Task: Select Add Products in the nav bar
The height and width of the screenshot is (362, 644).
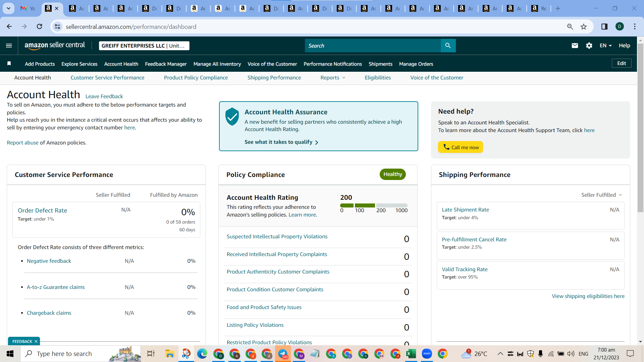Action: (x=40, y=64)
